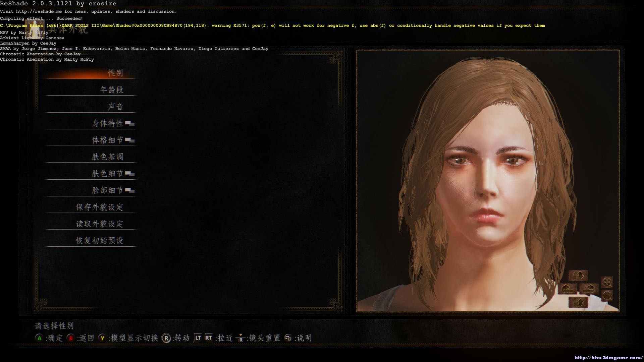The width and height of the screenshot is (644, 362).
Task: Click the 'ReShade 2.0.3.1121 by crosire' text
Action: [58, 4]
